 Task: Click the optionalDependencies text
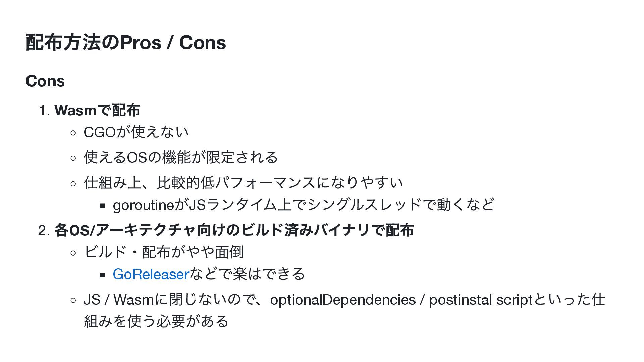pyautogui.click(x=343, y=300)
